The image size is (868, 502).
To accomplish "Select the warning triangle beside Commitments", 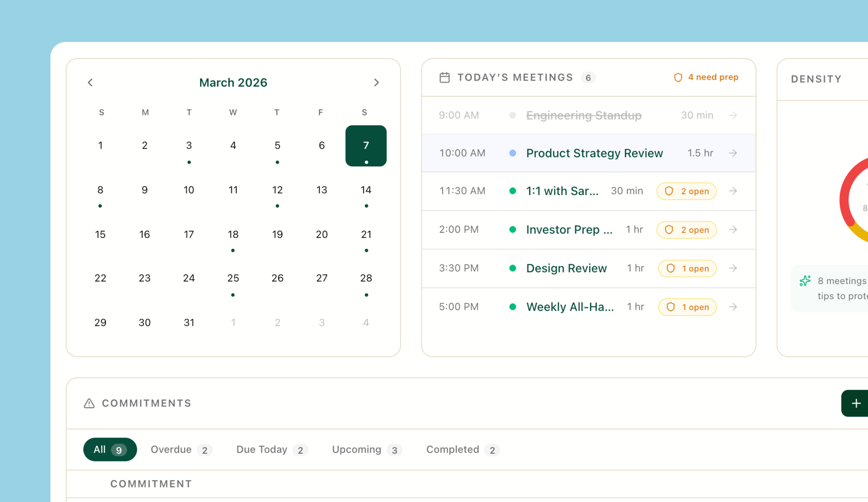I will pos(89,403).
